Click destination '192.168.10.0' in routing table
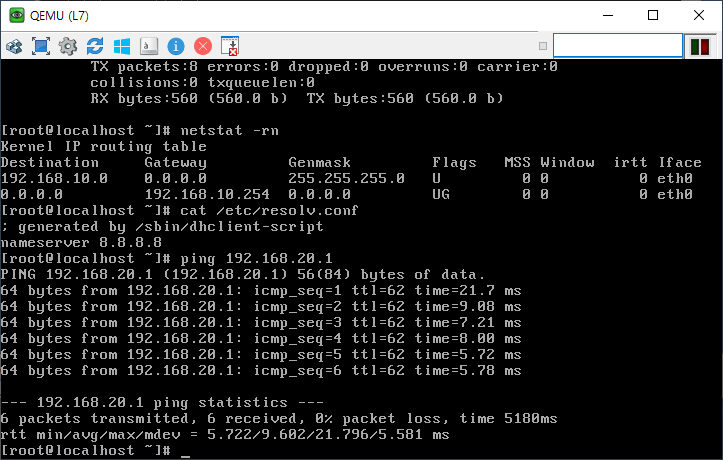 [54, 178]
